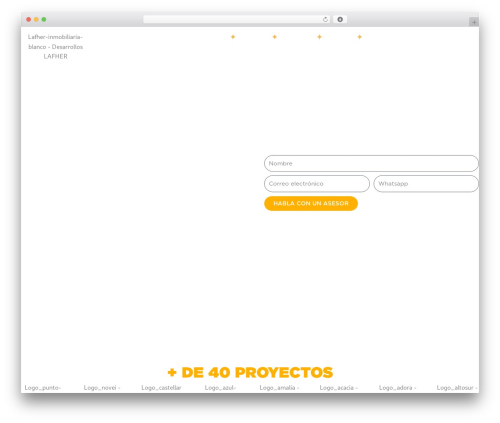Open the Logo_acacia project logo
Screen dimensions: 500x423
338,388
